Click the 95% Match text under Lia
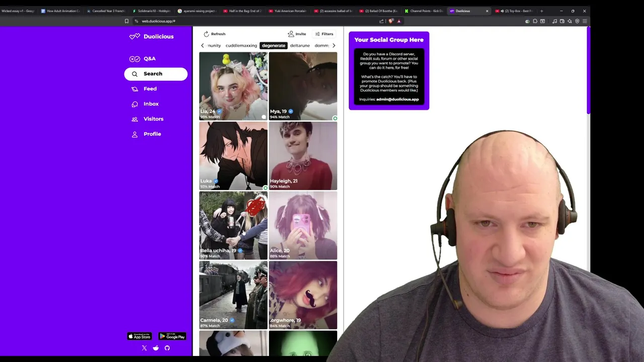Screen dimensions: 644x362 point(210,117)
